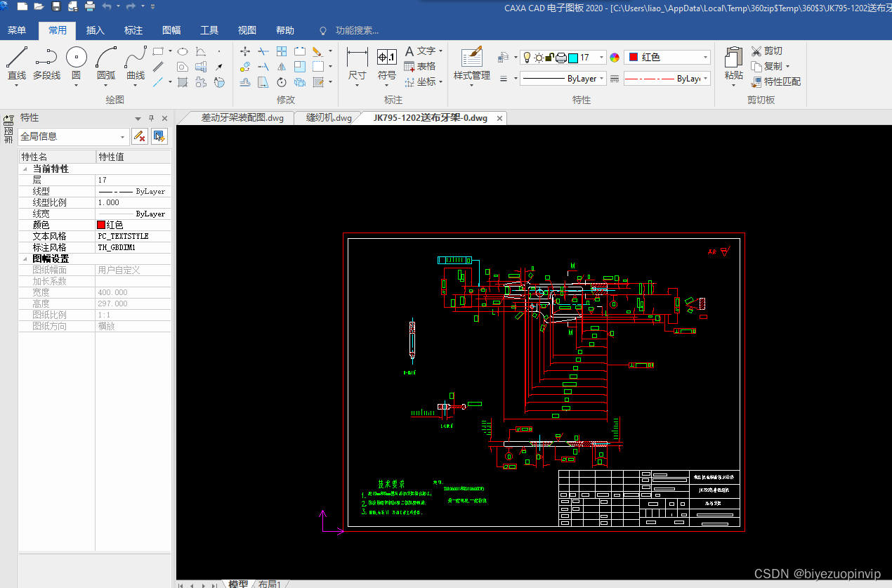Select the 直线 line drawing tool
The image size is (892, 588).
coord(17,63)
